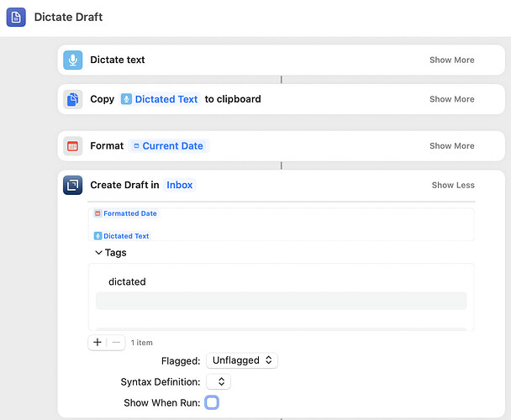The width and height of the screenshot is (511, 420).
Task: Click the Drafts app Create Draft icon
Action: pyautogui.click(x=72, y=185)
